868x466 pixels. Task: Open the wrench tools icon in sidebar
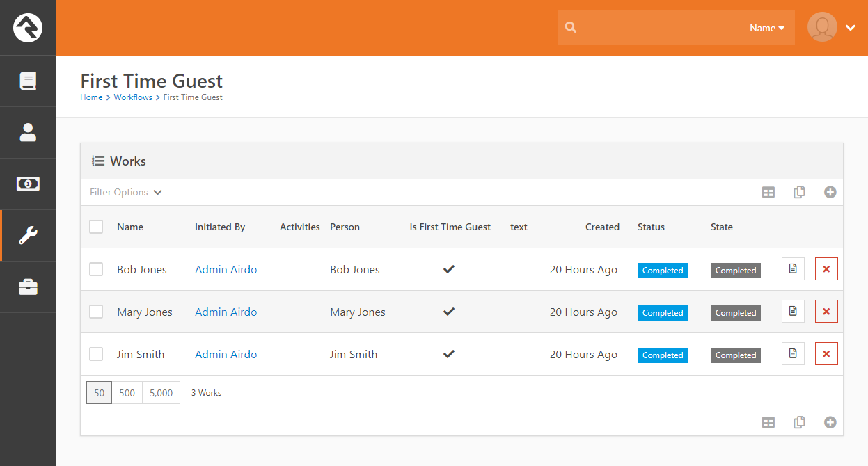coord(28,235)
